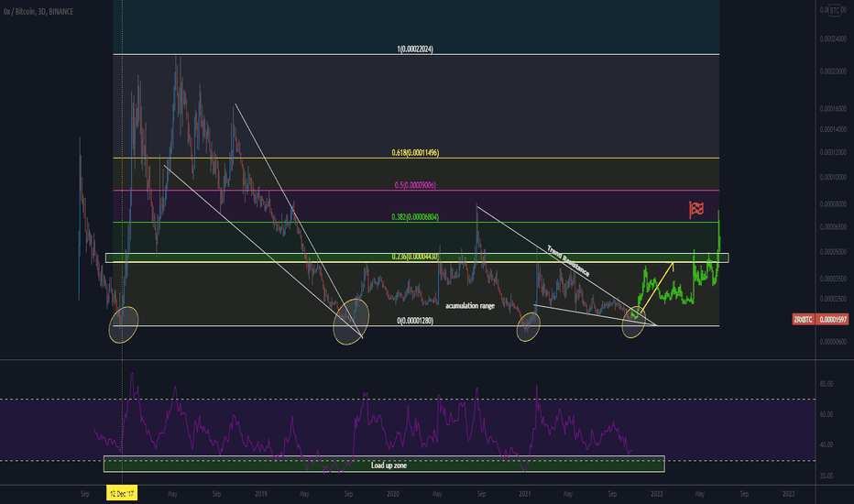Image resolution: width=854 pixels, height=504 pixels.
Task: Click the 2019 time axis label
Action: click(x=261, y=494)
